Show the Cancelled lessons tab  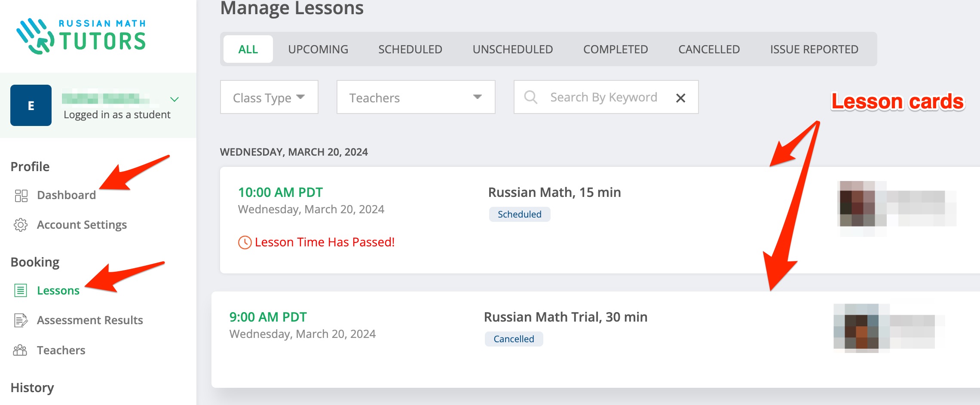click(x=709, y=49)
